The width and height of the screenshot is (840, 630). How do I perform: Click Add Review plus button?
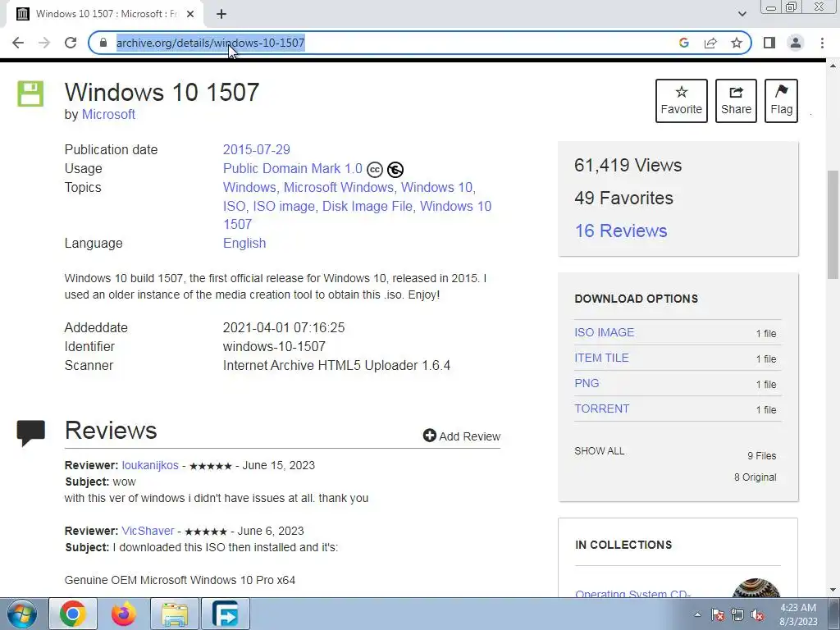tap(462, 436)
